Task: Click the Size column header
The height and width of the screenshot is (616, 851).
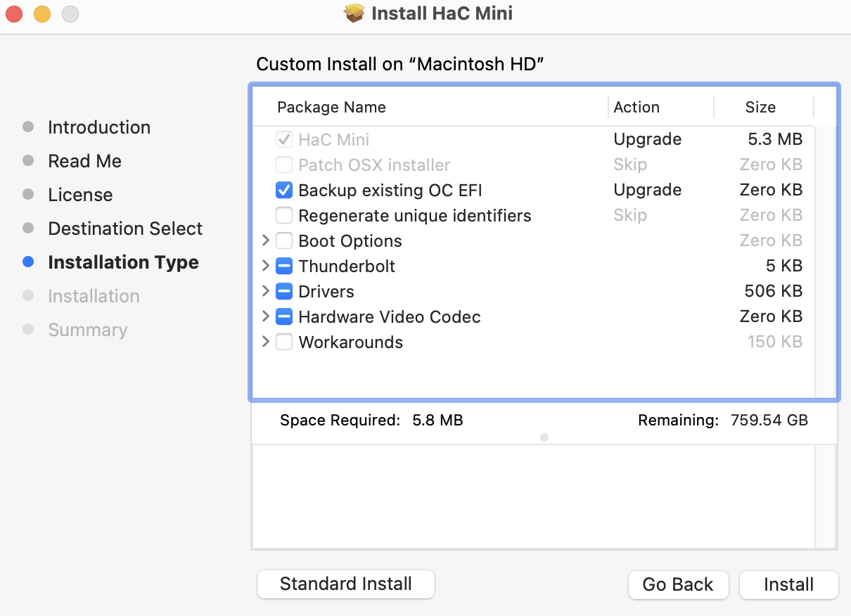Action: click(x=760, y=108)
